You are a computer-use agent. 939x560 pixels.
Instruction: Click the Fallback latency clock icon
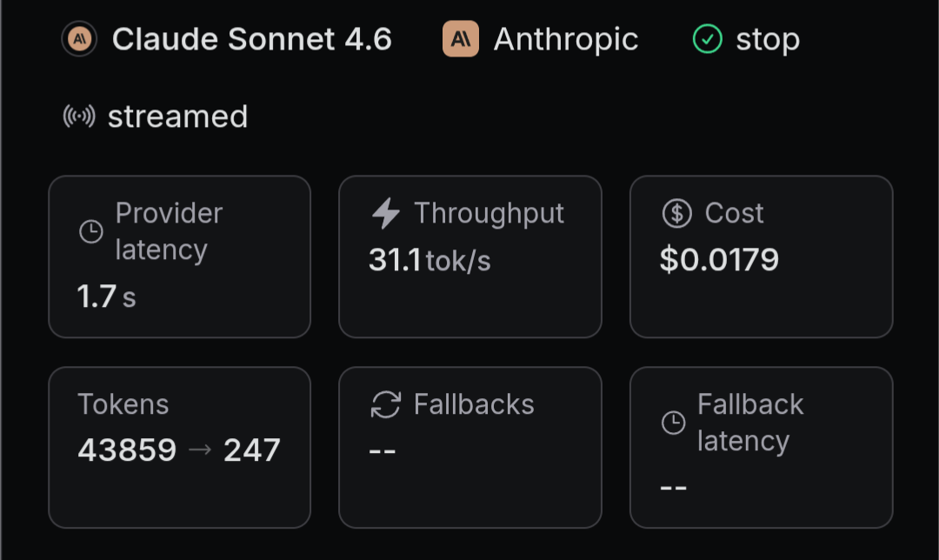coord(673,423)
